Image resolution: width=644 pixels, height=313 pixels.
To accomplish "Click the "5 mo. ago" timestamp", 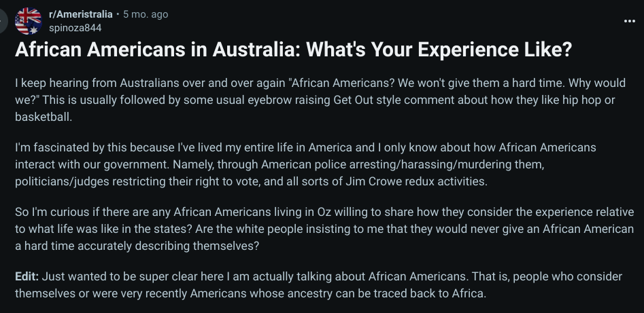I will pyautogui.click(x=146, y=14).
